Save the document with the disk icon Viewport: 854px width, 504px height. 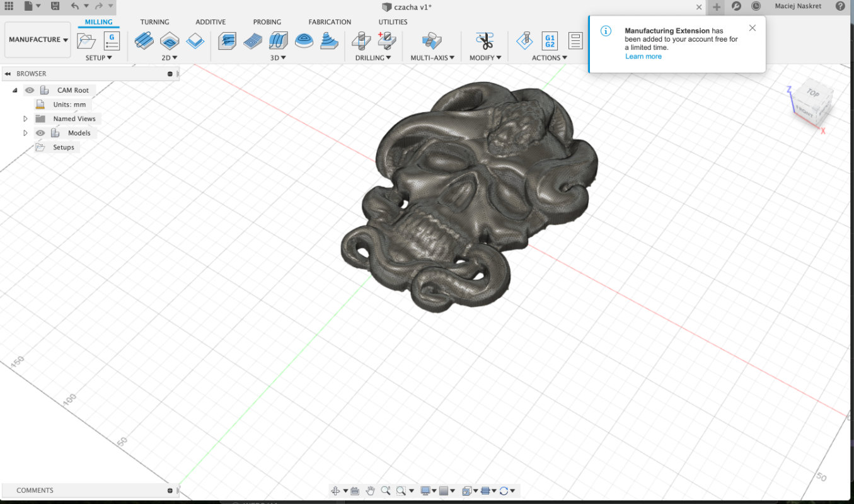[55, 6]
